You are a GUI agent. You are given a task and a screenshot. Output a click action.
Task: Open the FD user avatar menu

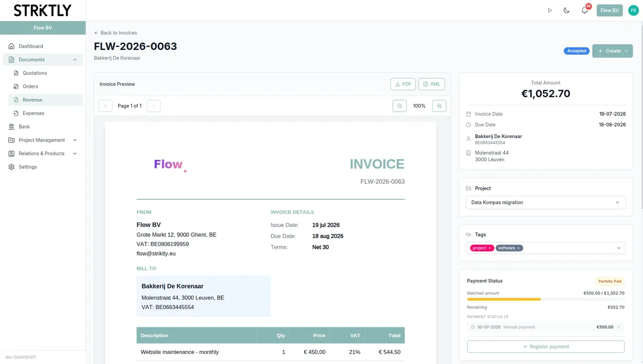pos(633,10)
